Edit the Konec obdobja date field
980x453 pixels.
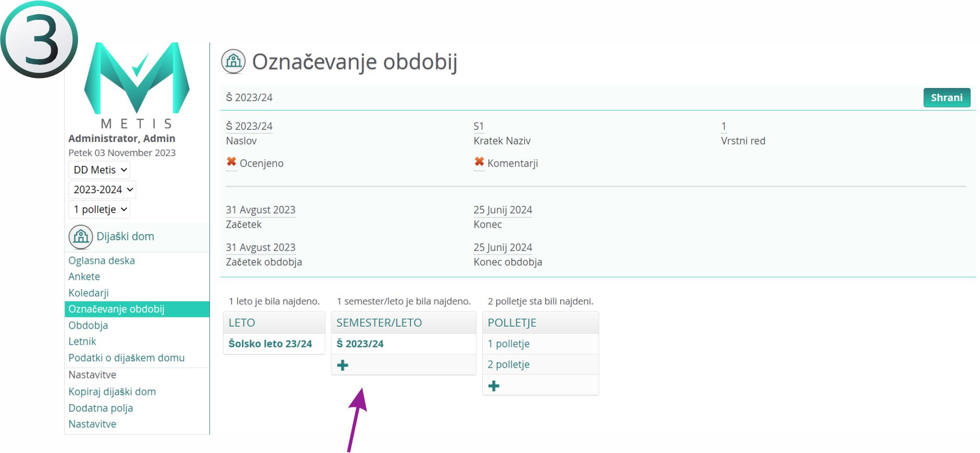pos(503,248)
